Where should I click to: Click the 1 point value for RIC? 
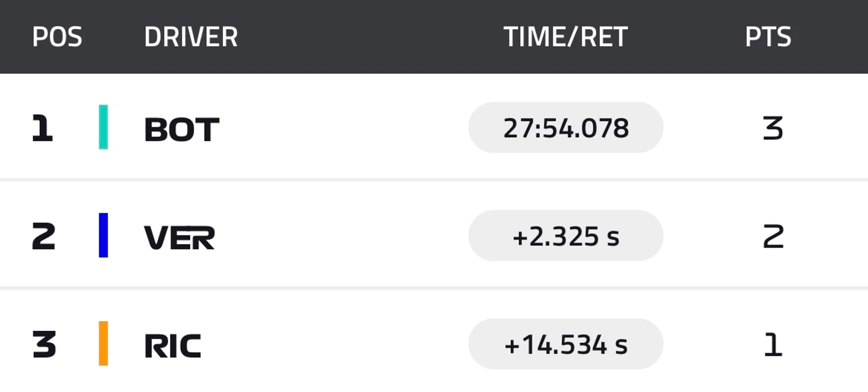point(773,345)
